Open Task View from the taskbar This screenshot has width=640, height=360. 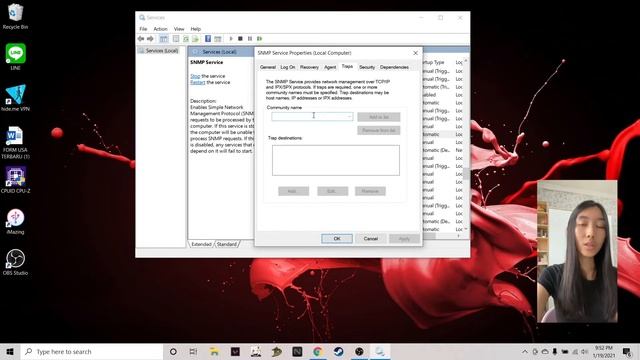pyautogui.click(x=193, y=351)
